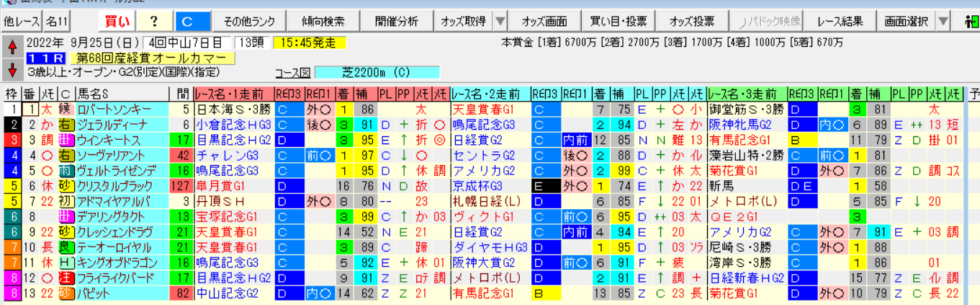Click 砂 icon beside クレッシェンドラヴ
Viewport: 980px width, 305px height.
(x=66, y=231)
